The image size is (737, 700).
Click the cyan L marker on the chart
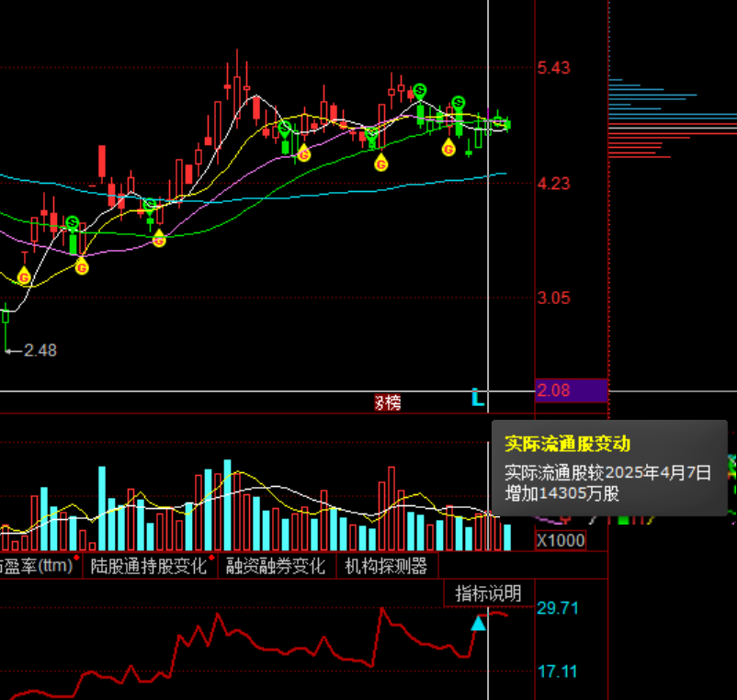[x=478, y=398]
